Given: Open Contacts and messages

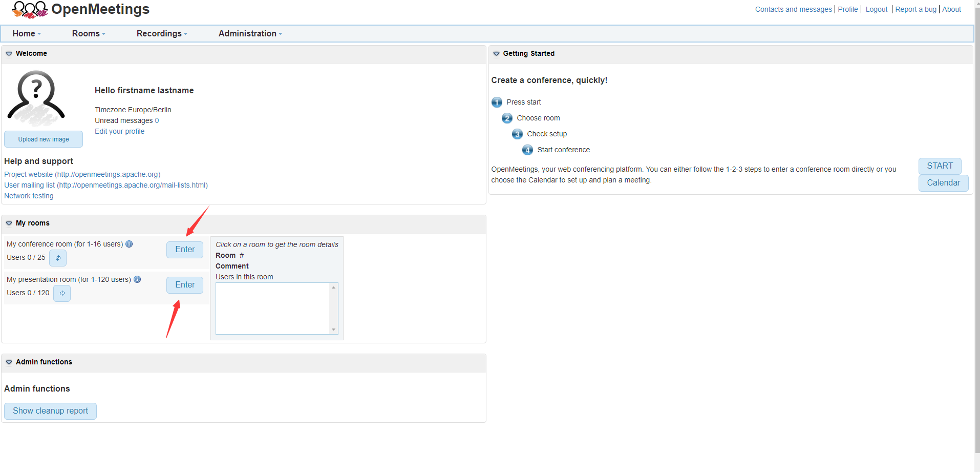Looking at the screenshot, I should coord(794,9).
